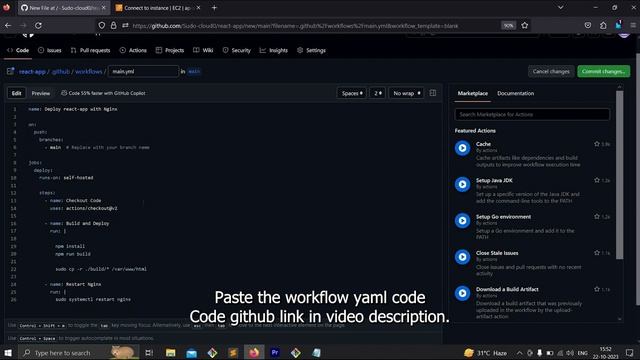Click the main branch link
Screen dimensions: 640x360
194,71
